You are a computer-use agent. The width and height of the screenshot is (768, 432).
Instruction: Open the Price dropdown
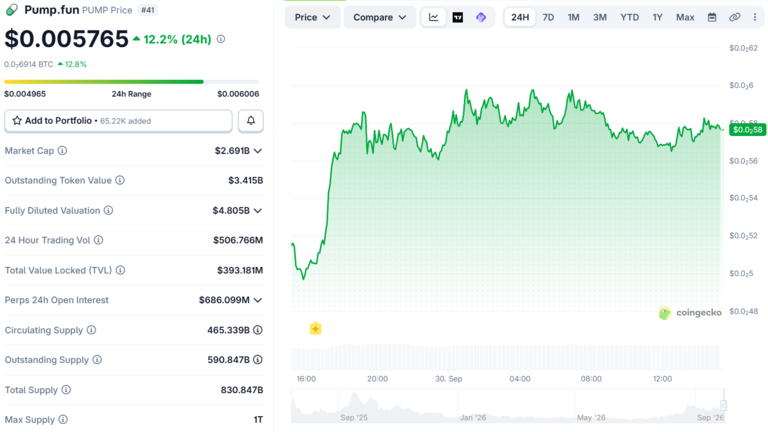[312, 17]
